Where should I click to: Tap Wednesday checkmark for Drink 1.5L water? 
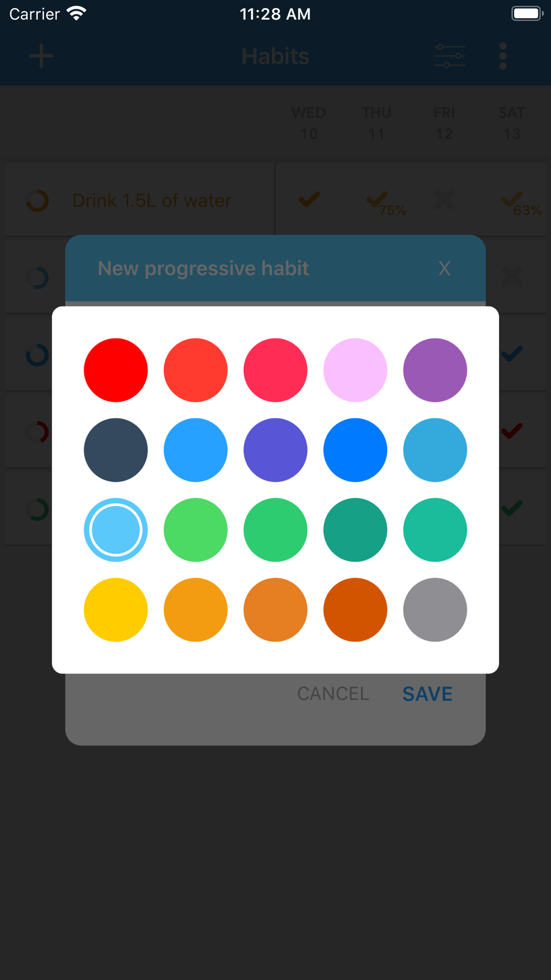(x=309, y=199)
